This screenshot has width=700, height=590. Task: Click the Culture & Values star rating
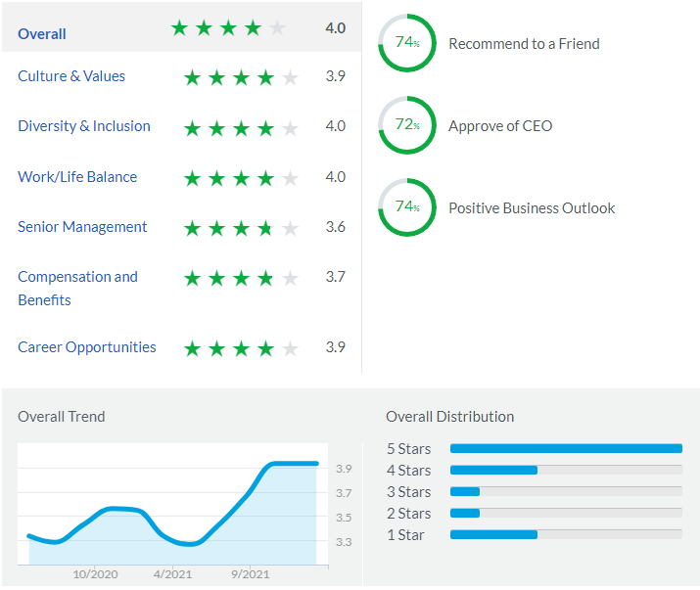[x=241, y=78]
